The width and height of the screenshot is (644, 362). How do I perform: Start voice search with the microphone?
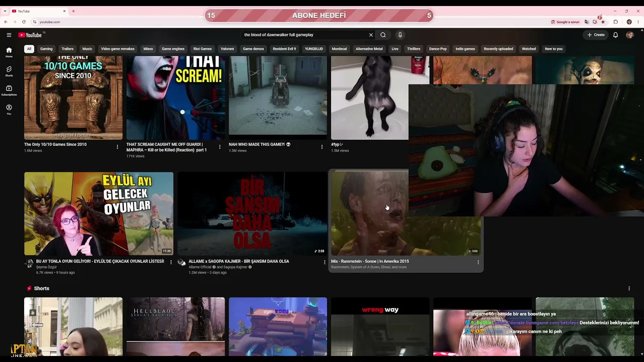(400, 35)
